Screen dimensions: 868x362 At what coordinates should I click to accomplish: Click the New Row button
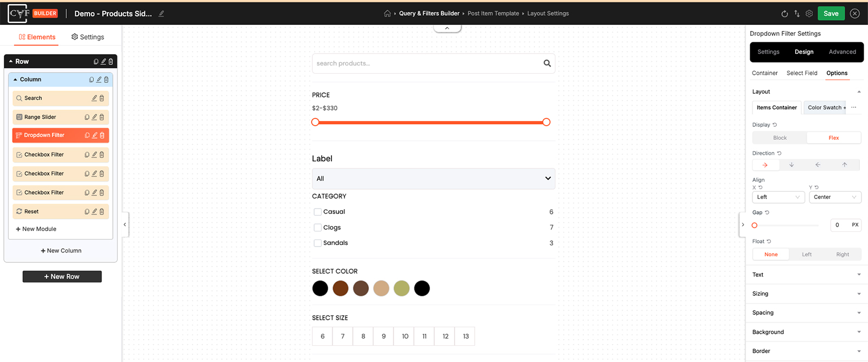coord(62,276)
